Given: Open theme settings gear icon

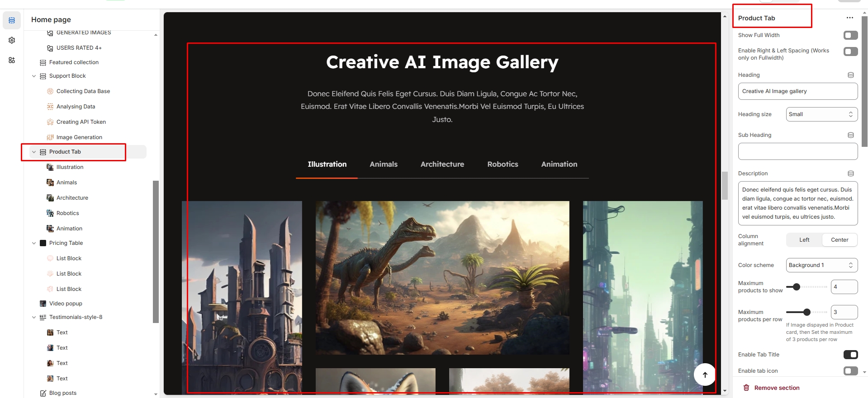Looking at the screenshot, I should click(12, 40).
